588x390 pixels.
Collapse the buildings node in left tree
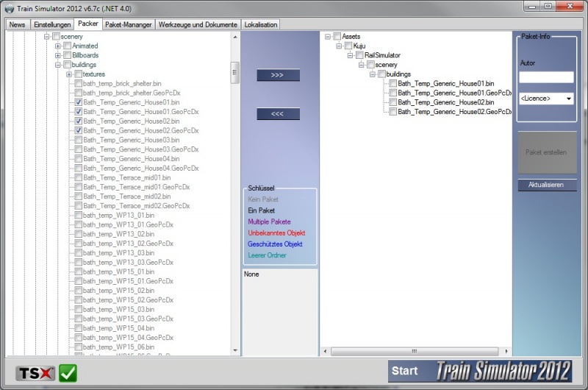click(58, 65)
